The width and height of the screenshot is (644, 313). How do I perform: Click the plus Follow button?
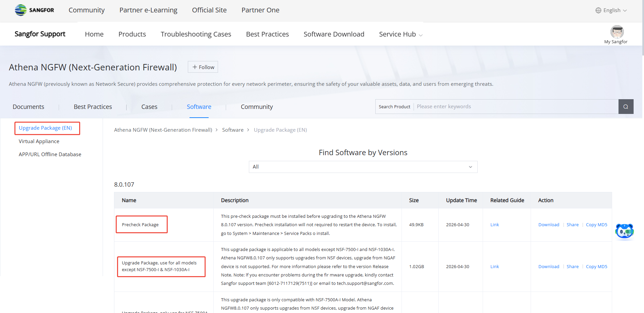(203, 67)
